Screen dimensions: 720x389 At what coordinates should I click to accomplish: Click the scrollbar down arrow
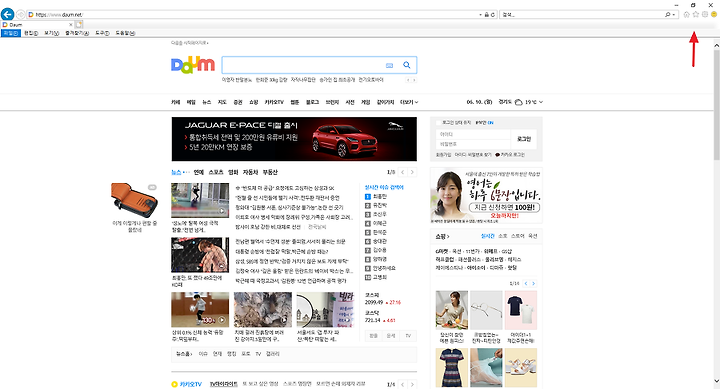click(716, 381)
